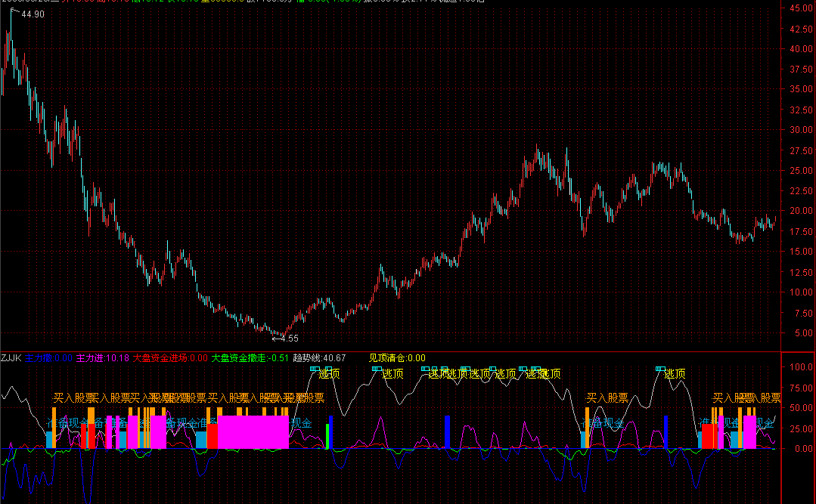This screenshot has width=816, height=504.
Task: Click the 见顶清仓:0.00 readout
Action: (x=397, y=358)
